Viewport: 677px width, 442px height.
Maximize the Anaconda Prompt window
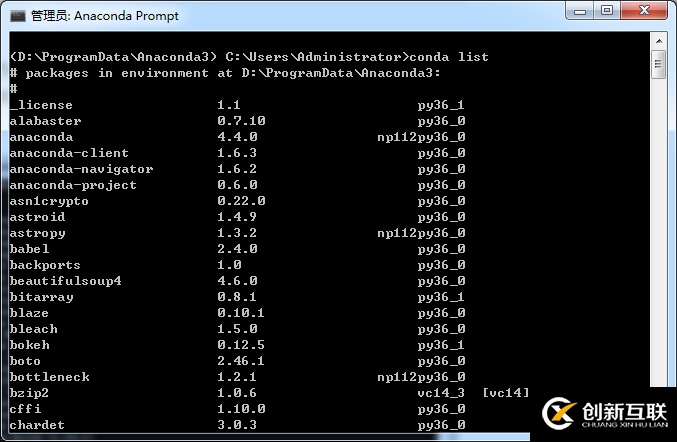pos(607,11)
